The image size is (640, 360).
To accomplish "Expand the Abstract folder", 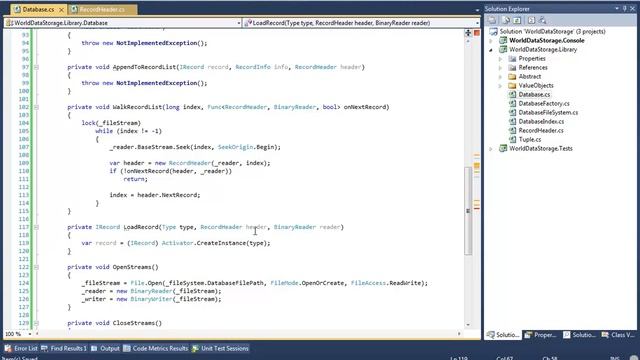I will point(500,77).
